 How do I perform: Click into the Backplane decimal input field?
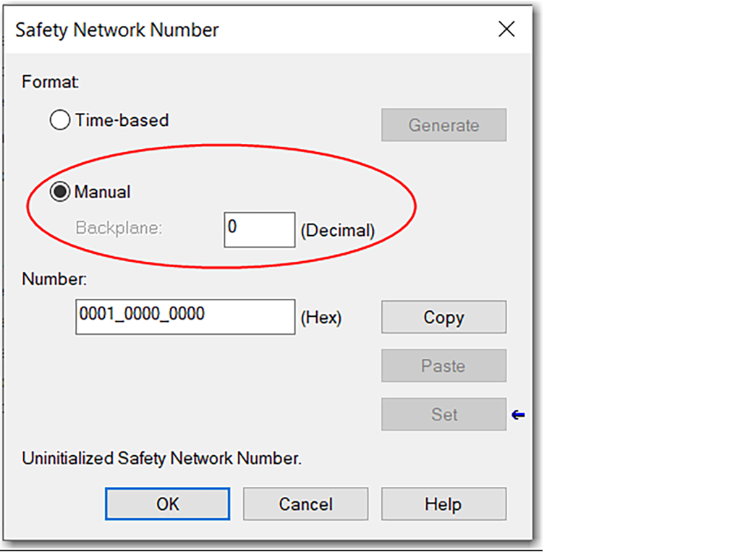pyautogui.click(x=259, y=230)
